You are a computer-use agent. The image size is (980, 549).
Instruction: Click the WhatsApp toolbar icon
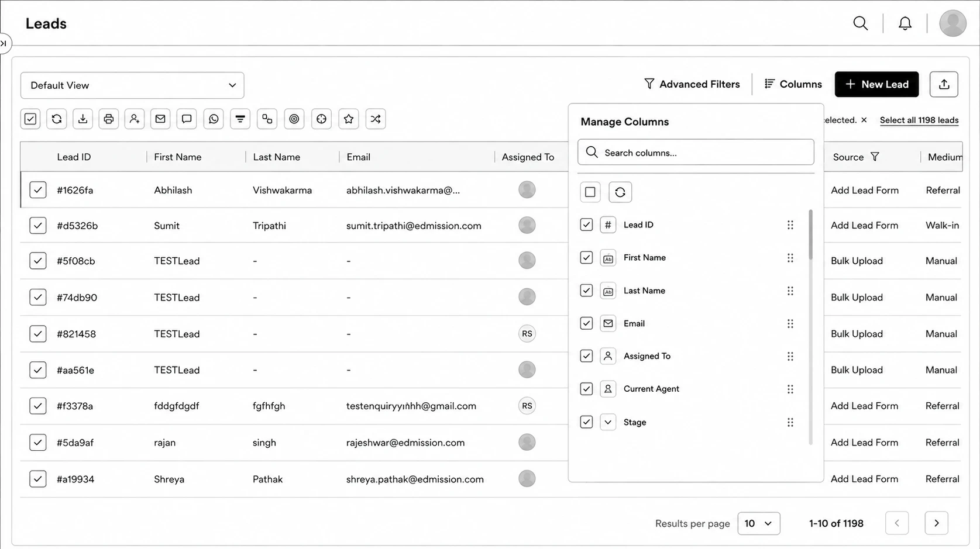214,119
